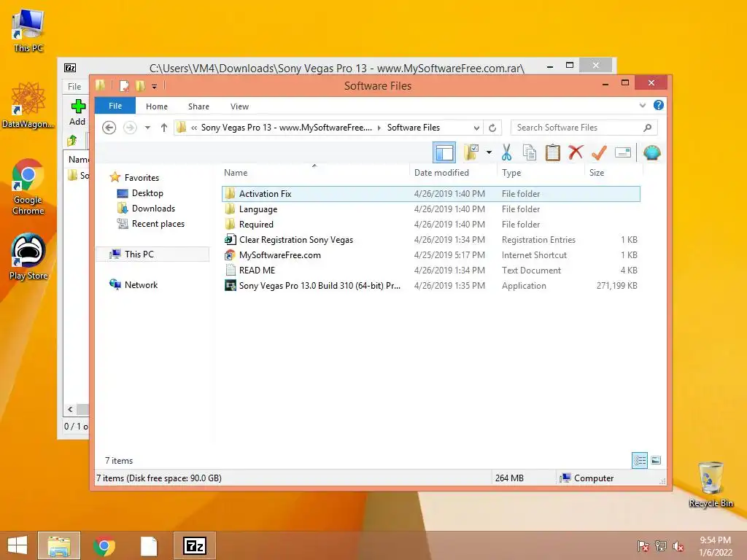Select the READ ME text file
This screenshot has width=747, height=560.
coord(430,270)
